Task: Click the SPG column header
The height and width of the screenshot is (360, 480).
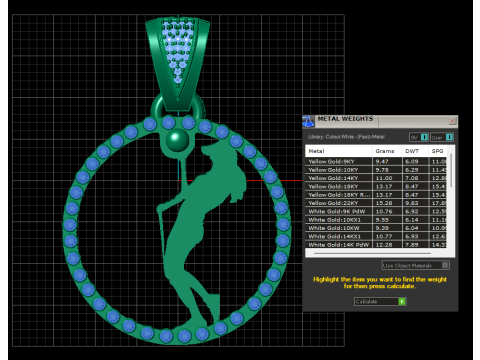Action: point(438,151)
